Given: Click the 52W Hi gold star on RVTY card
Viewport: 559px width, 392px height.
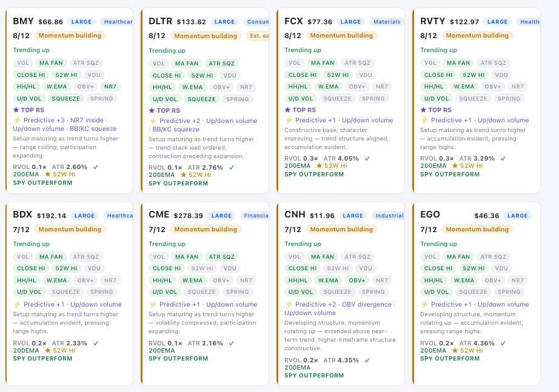Looking at the screenshot, I should tap(455, 166).
